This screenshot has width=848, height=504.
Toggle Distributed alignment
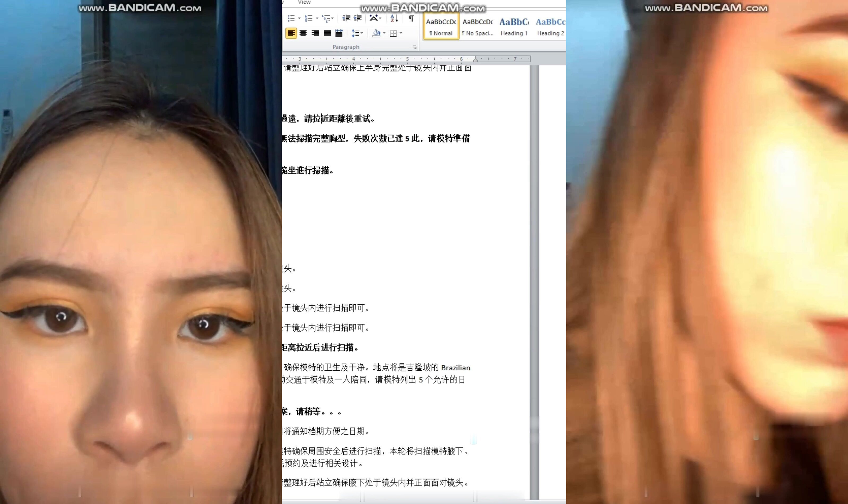[339, 33]
